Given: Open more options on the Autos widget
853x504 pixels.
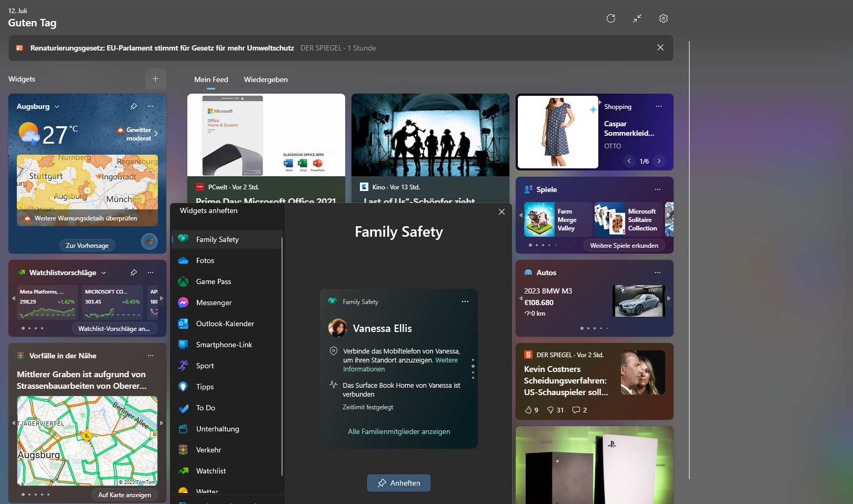Looking at the screenshot, I should click(658, 273).
